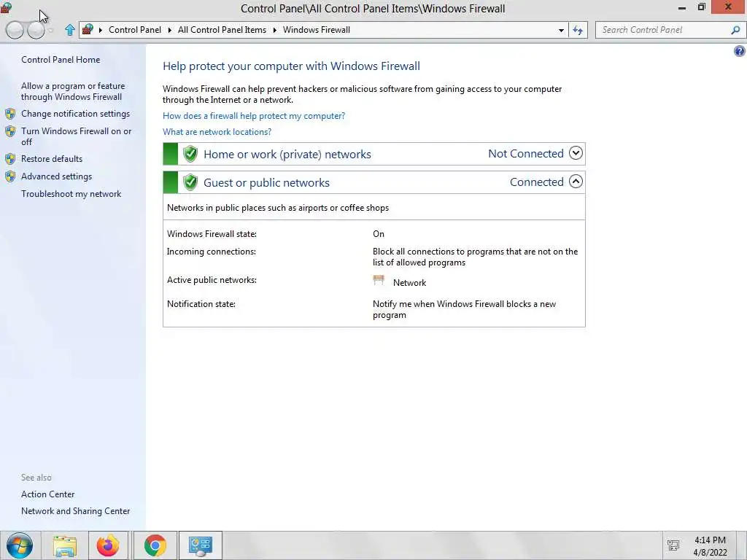This screenshot has width=747, height=560.
Task: Open Control Panel Home
Action: [x=61, y=60]
